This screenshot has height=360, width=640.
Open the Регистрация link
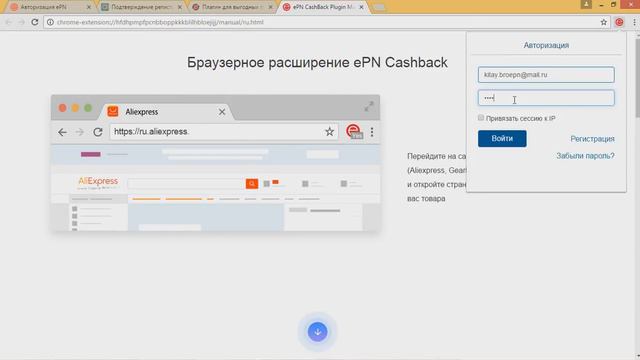point(592,139)
